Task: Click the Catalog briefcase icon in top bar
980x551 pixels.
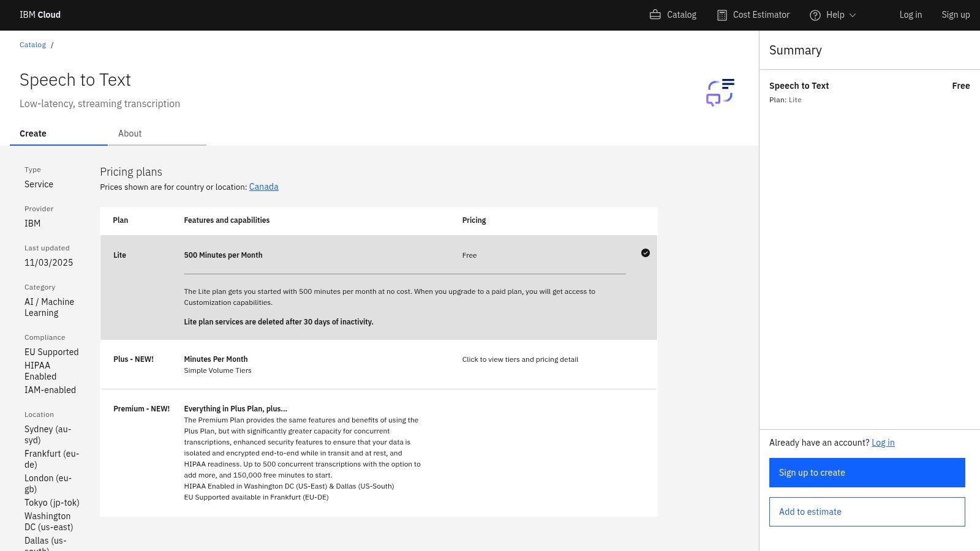Action: pos(655,15)
